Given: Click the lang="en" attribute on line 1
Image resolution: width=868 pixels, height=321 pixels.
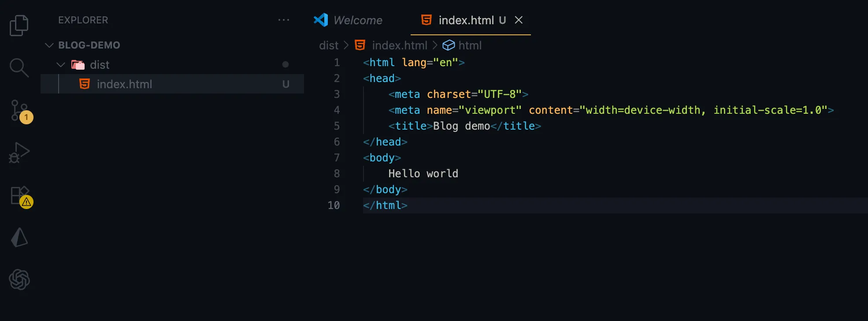Looking at the screenshot, I should [430, 63].
